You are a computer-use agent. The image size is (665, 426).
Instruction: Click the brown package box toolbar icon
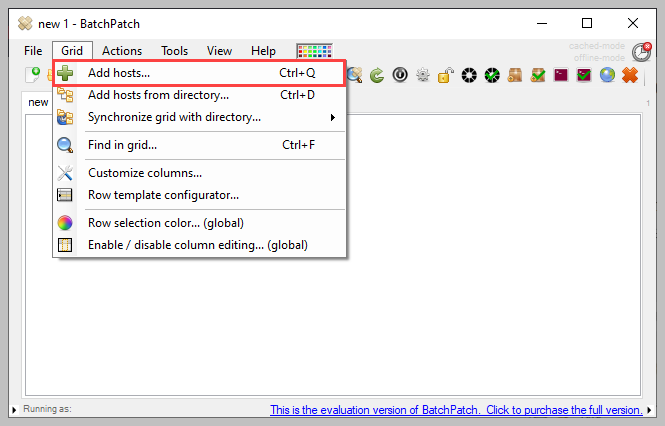click(x=515, y=75)
